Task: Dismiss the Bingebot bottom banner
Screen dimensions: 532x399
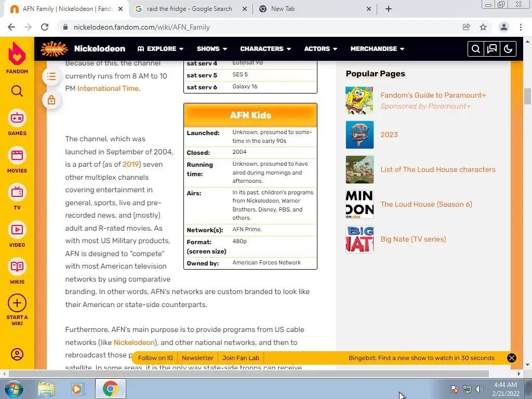Action: (x=512, y=358)
